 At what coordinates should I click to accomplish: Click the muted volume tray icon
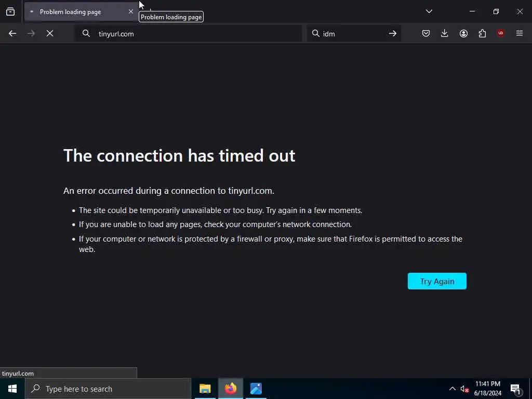(464, 389)
